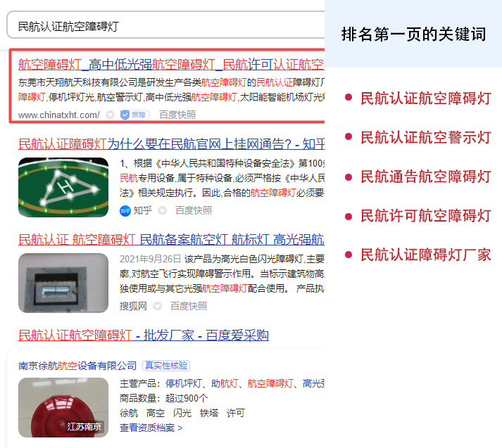Select the 民航许可航空障碍灯 keyword
The width and height of the screenshot is (502, 448).
[426, 215]
